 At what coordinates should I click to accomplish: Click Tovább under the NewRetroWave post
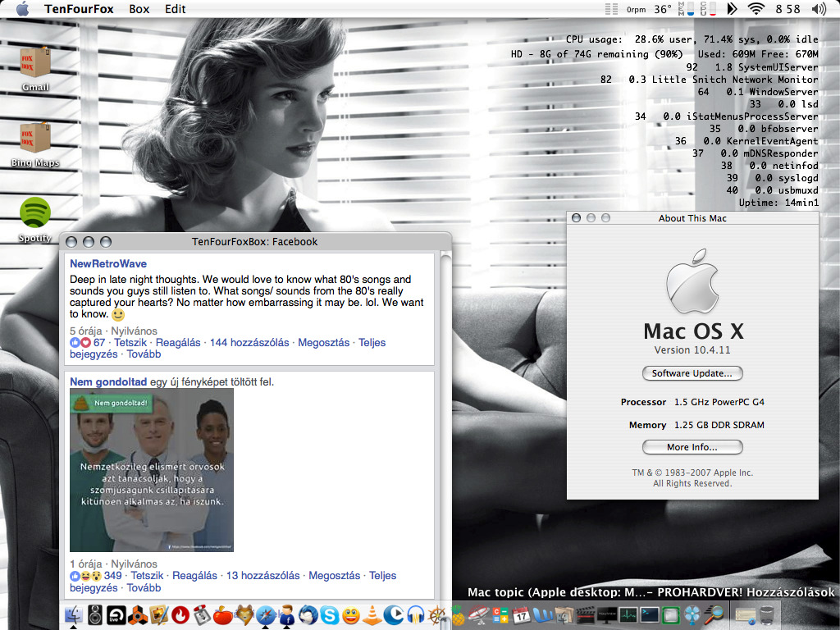(x=144, y=354)
